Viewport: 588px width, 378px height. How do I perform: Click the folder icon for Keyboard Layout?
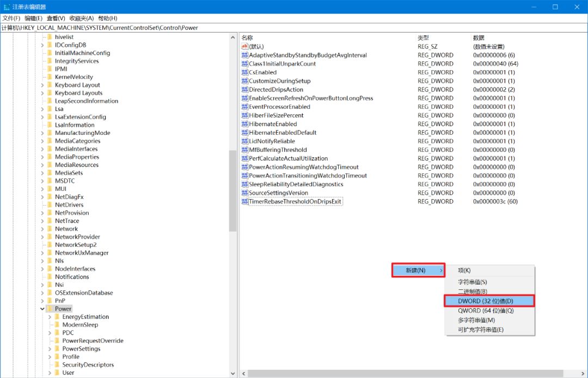point(50,85)
